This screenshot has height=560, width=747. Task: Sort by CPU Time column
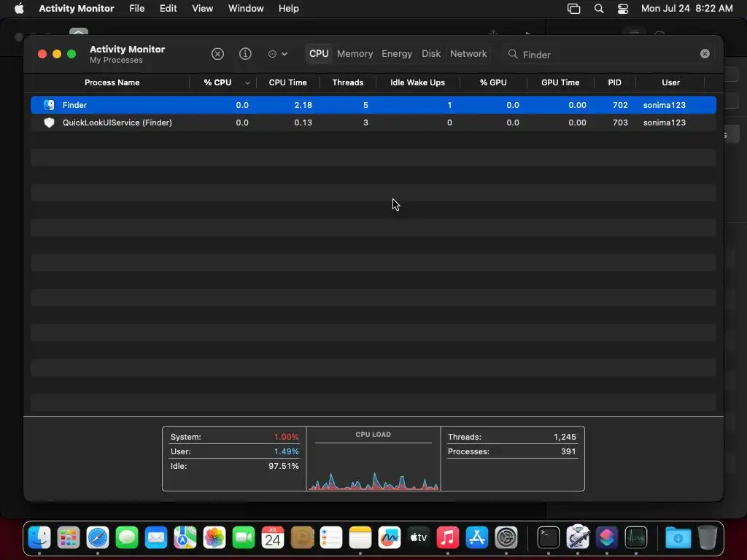[x=287, y=82]
